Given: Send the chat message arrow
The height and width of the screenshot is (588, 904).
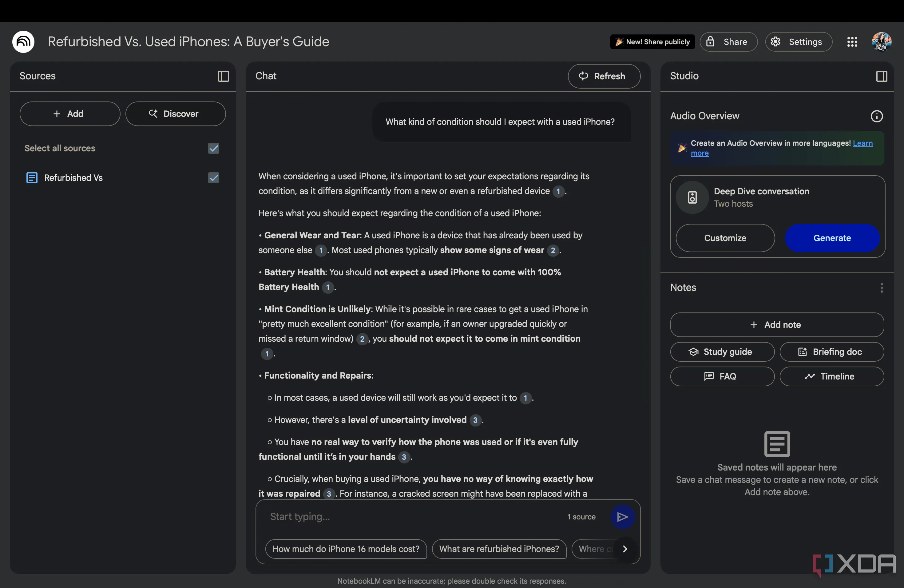Looking at the screenshot, I should pos(623,517).
